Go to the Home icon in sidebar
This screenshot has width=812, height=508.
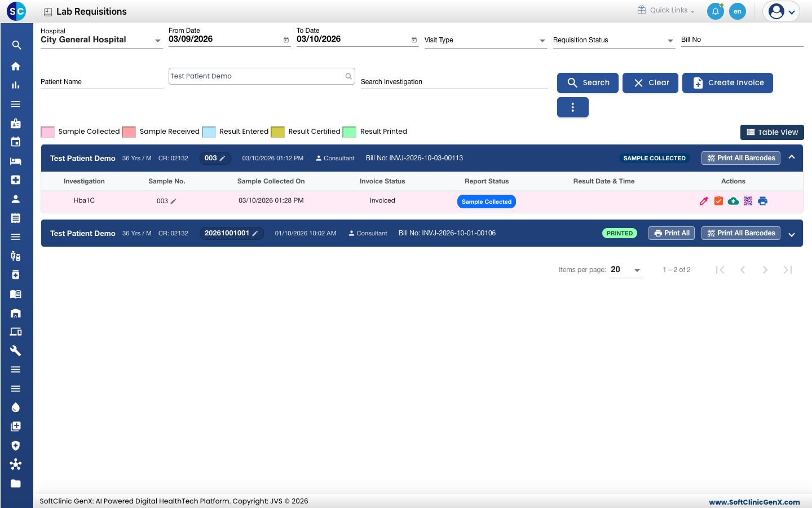click(x=16, y=66)
